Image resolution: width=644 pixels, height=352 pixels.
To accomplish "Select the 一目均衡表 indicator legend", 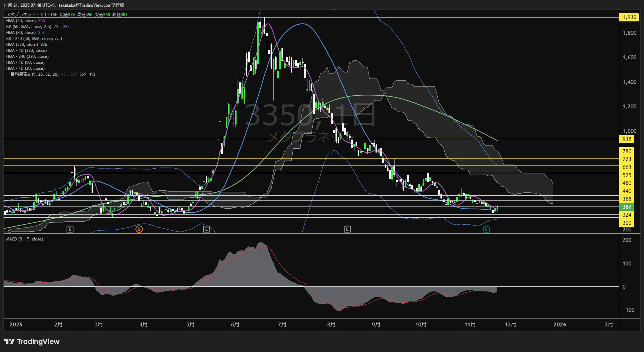I will coord(32,74).
